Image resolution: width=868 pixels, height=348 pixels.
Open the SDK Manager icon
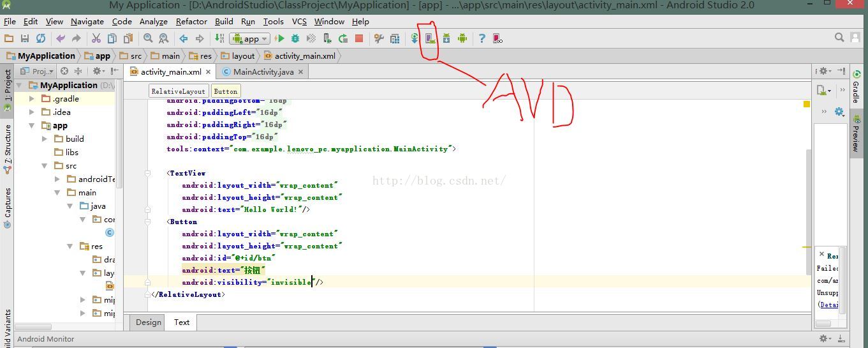click(x=446, y=38)
